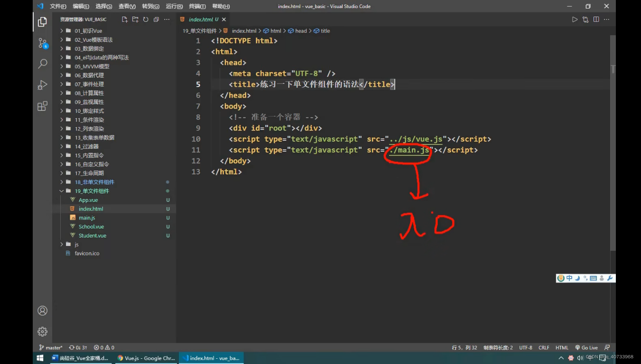The width and height of the screenshot is (641, 364).
Task: Collapse the 19_单文件组件 folder
Action: (x=114, y=191)
